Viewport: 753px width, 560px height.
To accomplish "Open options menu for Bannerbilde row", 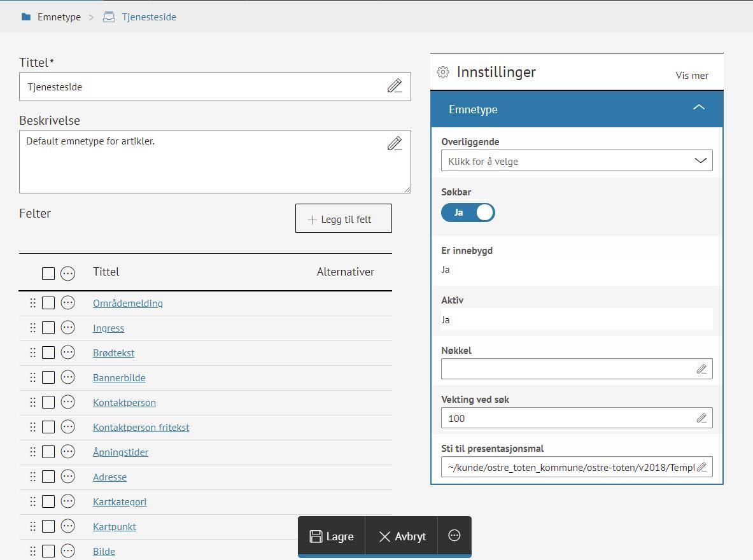I will 67,377.
